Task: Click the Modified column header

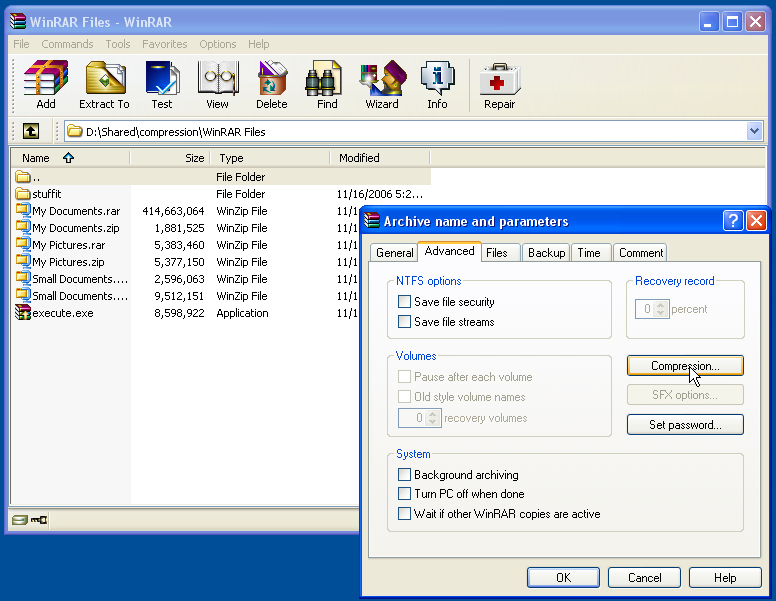Action: coord(380,158)
